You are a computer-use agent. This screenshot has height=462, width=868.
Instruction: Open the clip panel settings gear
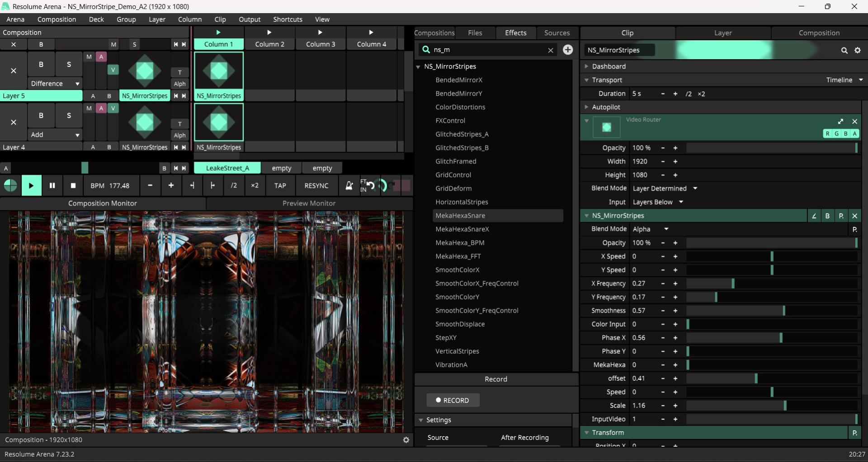(858, 51)
